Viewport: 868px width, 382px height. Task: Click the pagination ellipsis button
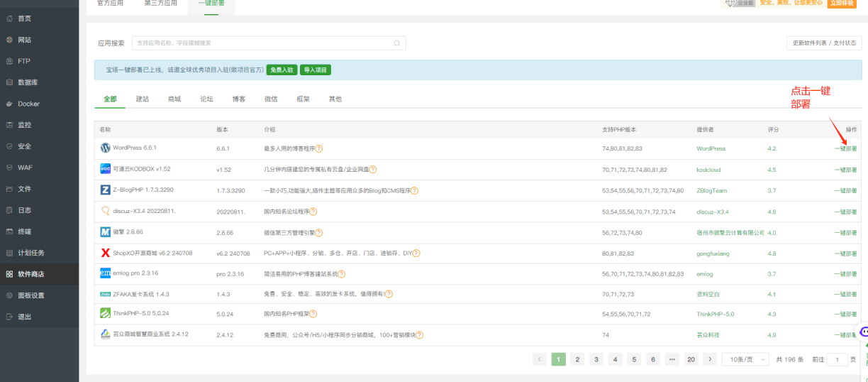click(x=672, y=359)
